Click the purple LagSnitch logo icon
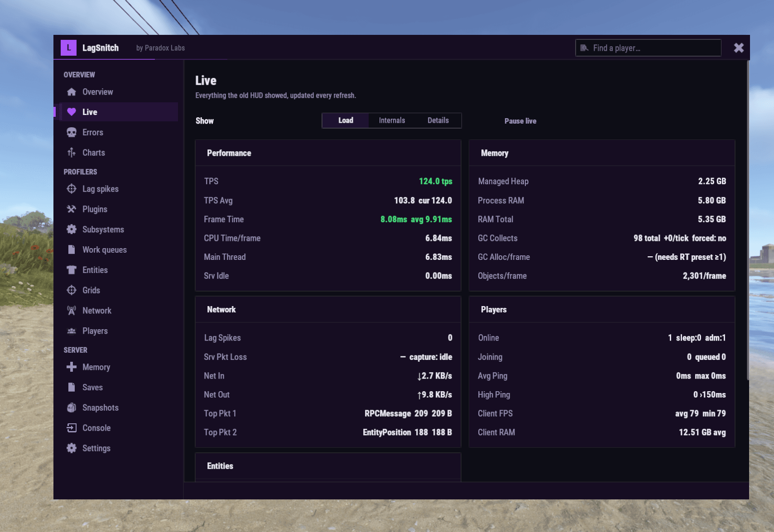 (69, 48)
